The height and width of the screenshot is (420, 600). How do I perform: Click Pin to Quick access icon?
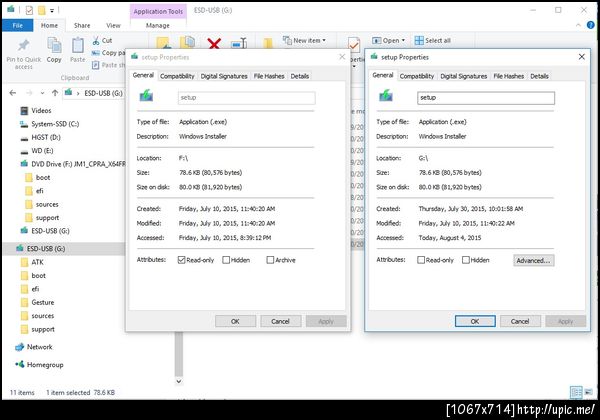[x=23, y=46]
